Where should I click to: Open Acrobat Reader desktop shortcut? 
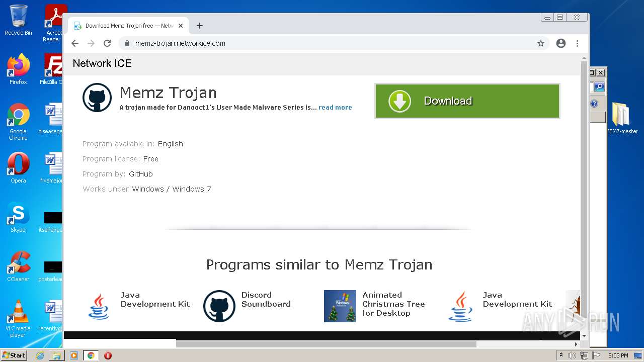point(53,23)
